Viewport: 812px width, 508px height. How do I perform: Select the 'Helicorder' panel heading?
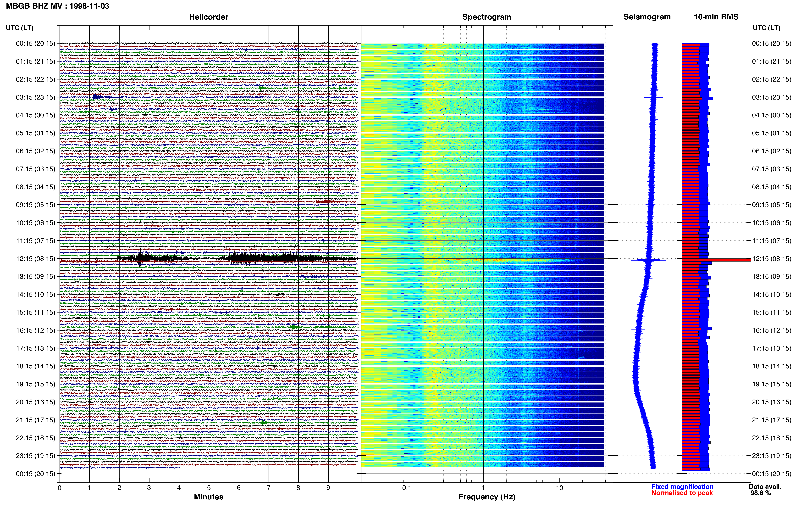pyautogui.click(x=209, y=17)
